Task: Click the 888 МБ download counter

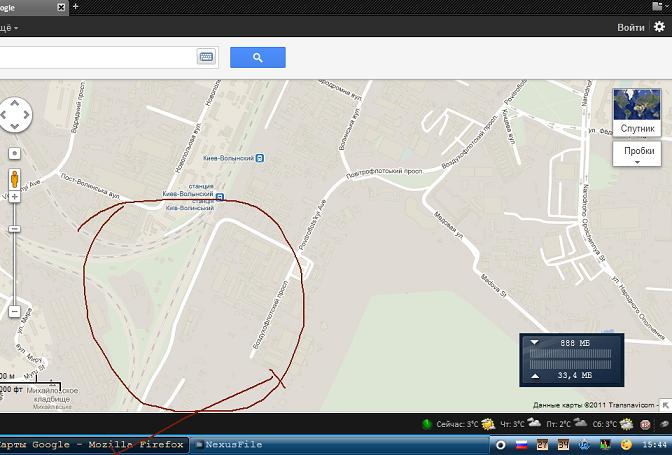Action: (x=575, y=343)
